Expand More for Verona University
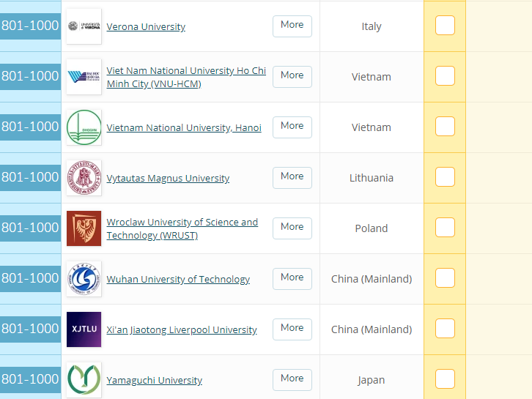Viewport: 532px width, 399px height. [x=292, y=26]
